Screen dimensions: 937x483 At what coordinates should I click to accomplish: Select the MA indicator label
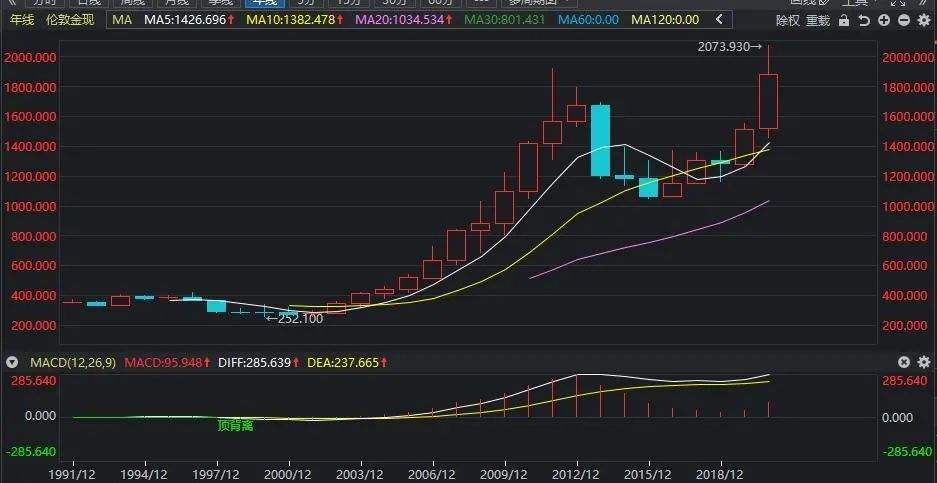[122, 20]
